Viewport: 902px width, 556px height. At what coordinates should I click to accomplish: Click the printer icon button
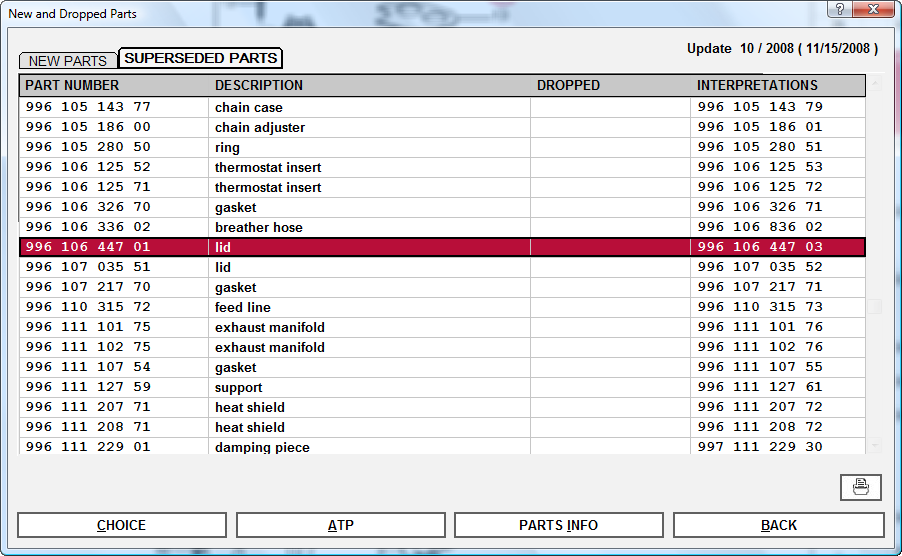(861, 487)
